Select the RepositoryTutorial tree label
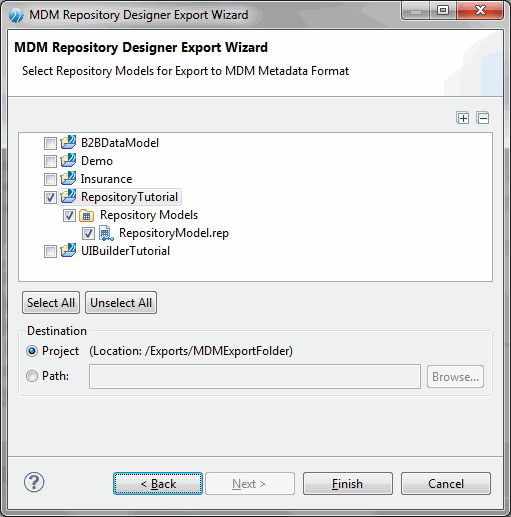The width and height of the screenshot is (511, 517). click(129, 197)
